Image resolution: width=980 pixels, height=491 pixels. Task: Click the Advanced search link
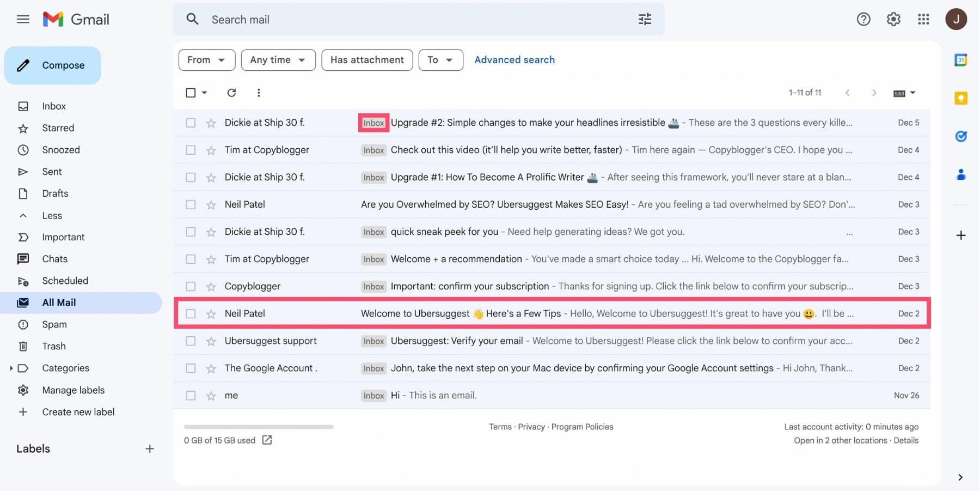coord(514,59)
